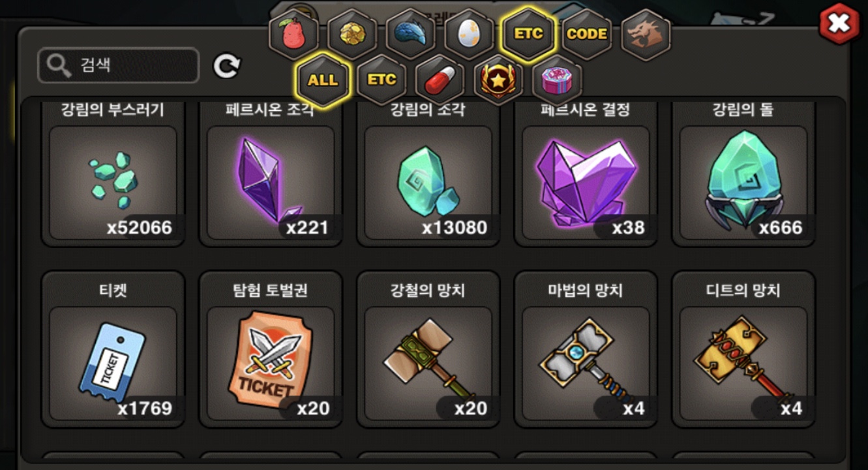Select the dragon head category icon
Viewport: 868px width, 470px height.
pos(646,35)
